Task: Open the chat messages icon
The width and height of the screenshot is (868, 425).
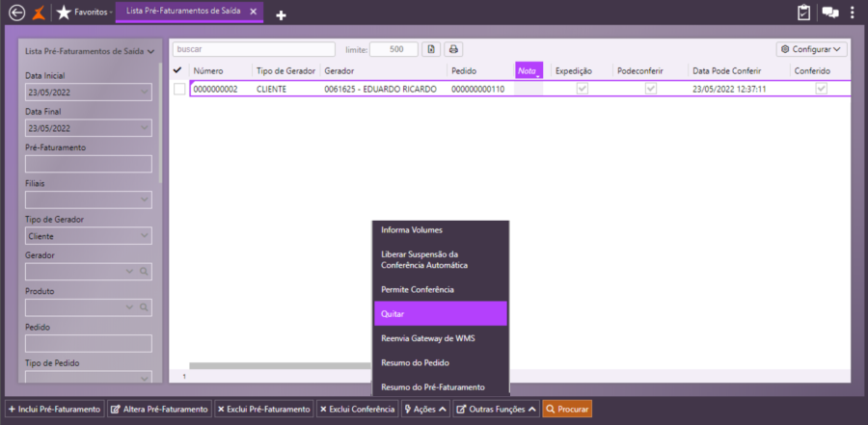Action: click(x=830, y=13)
